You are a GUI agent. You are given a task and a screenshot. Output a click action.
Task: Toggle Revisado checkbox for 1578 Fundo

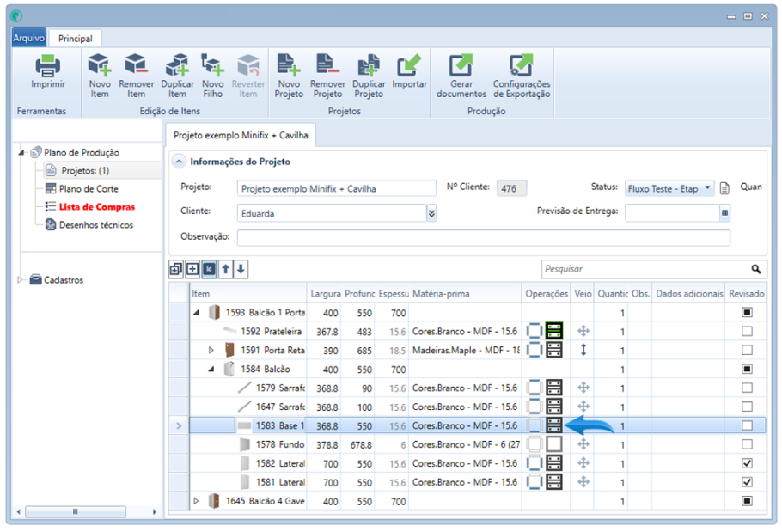747,444
